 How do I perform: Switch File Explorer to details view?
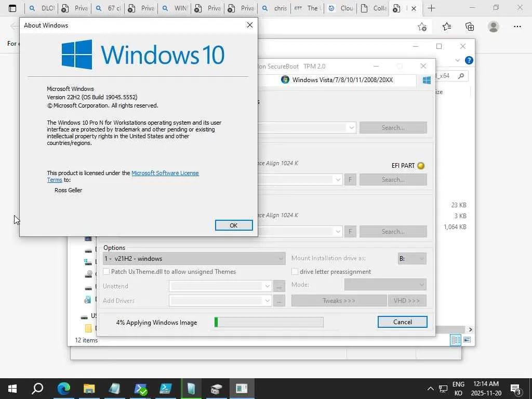click(x=456, y=340)
